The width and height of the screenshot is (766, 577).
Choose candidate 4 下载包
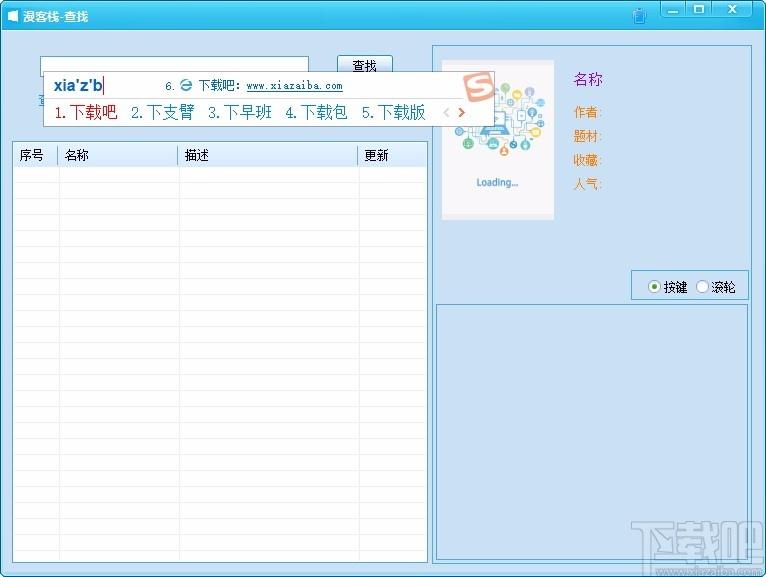pyautogui.click(x=317, y=112)
